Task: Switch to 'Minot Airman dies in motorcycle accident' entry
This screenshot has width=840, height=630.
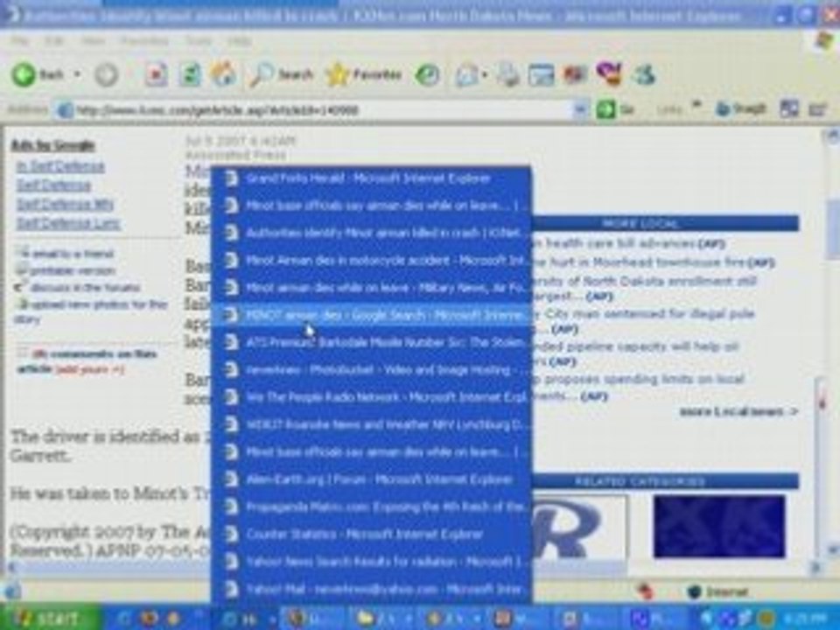Action: 371,261
